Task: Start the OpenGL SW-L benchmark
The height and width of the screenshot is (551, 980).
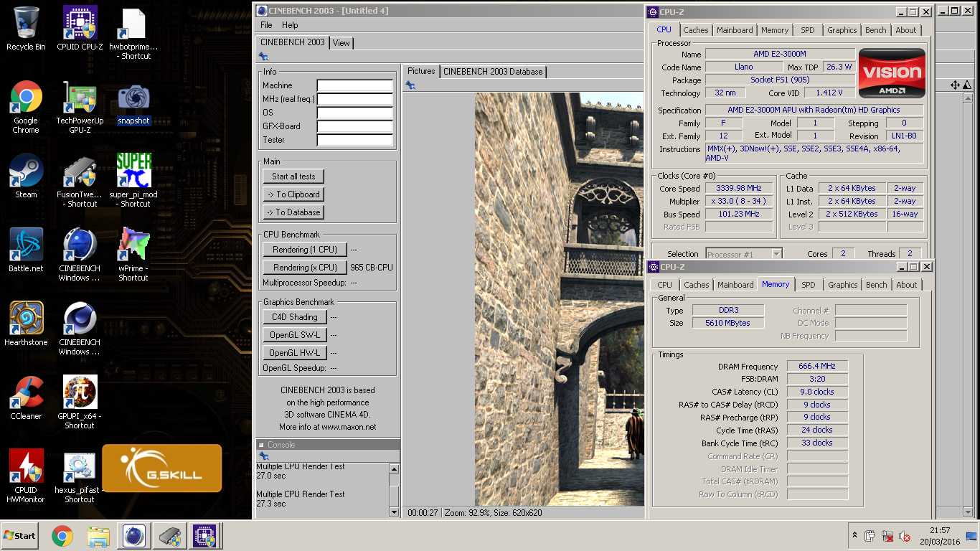Action: click(x=295, y=335)
